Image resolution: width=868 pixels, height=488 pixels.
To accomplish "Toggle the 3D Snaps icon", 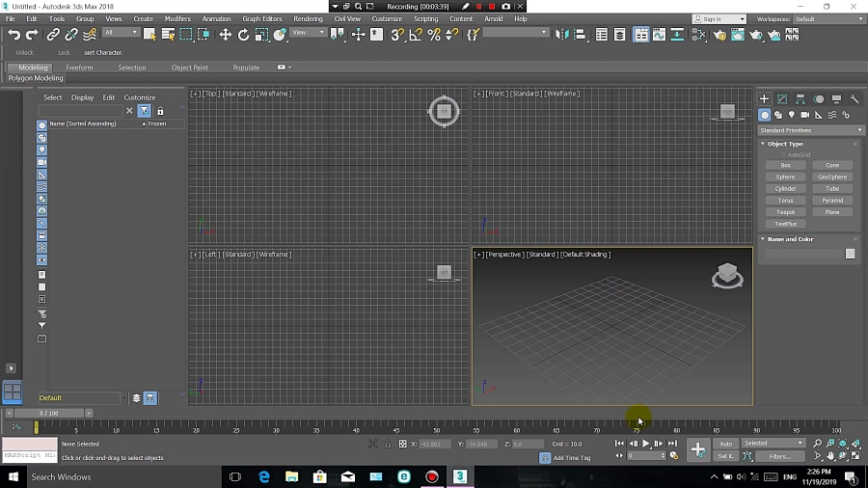I will click(397, 35).
